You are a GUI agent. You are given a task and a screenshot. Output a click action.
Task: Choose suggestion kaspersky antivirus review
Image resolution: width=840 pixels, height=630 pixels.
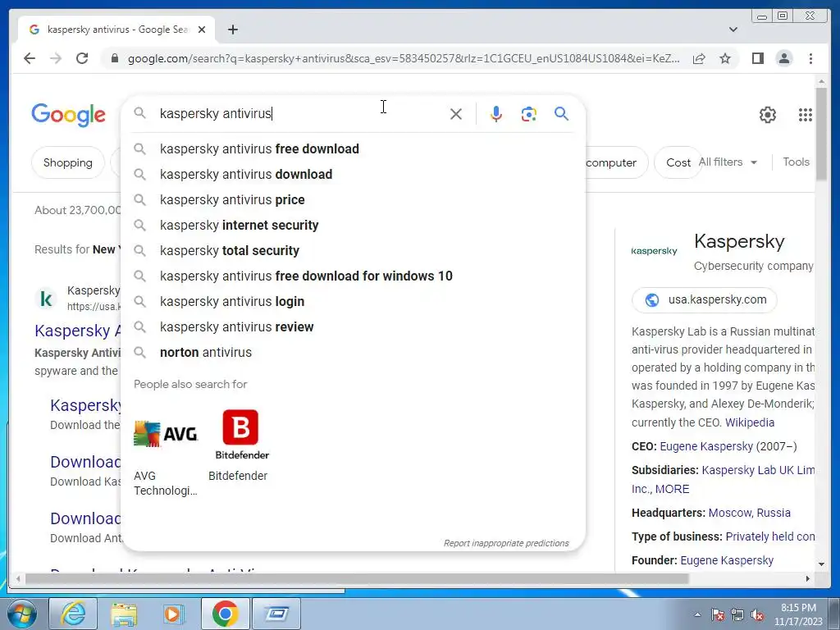pyautogui.click(x=354, y=326)
